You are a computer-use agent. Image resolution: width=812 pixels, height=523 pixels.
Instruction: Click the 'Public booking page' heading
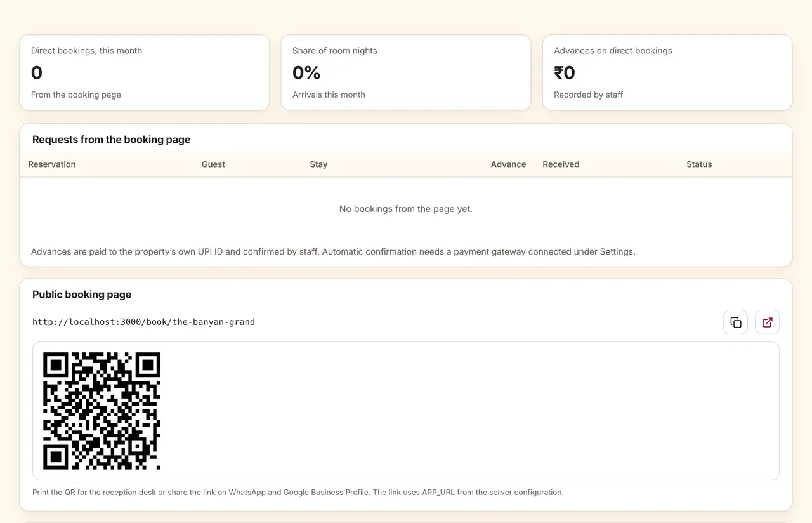[x=82, y=295]
